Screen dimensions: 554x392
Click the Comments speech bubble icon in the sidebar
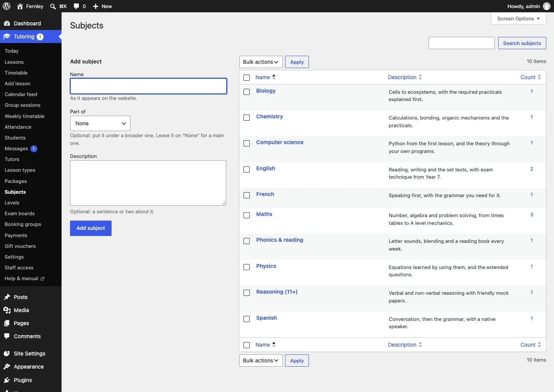pos(7,336)
